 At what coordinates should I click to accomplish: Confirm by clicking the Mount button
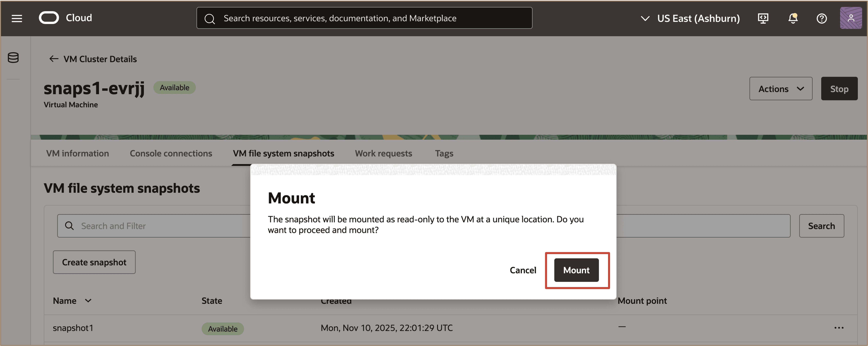576,270
